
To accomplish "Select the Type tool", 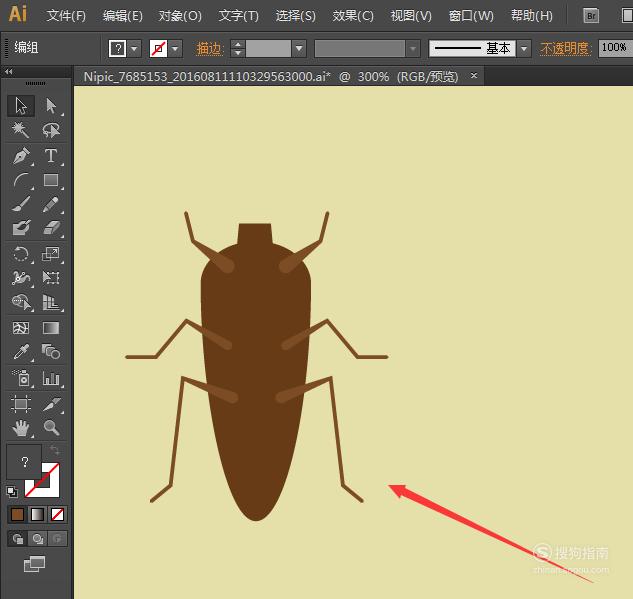I will point(51,156).
